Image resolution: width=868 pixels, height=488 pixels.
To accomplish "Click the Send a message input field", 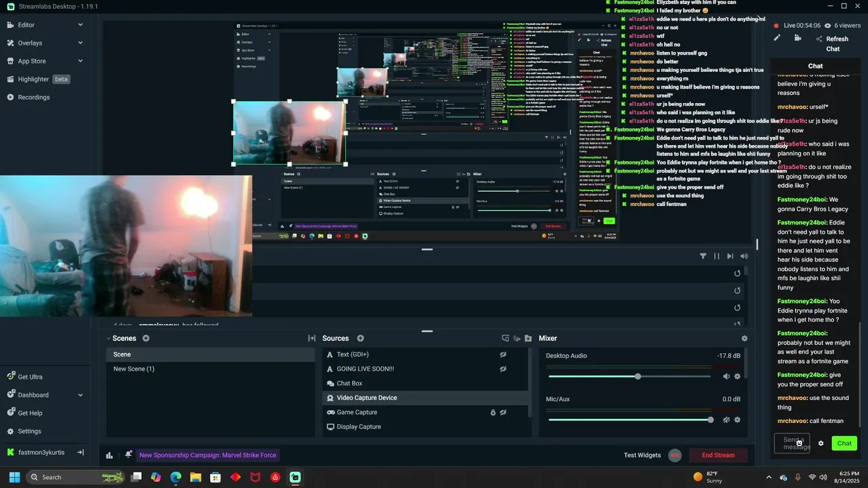I will point(792,443).
